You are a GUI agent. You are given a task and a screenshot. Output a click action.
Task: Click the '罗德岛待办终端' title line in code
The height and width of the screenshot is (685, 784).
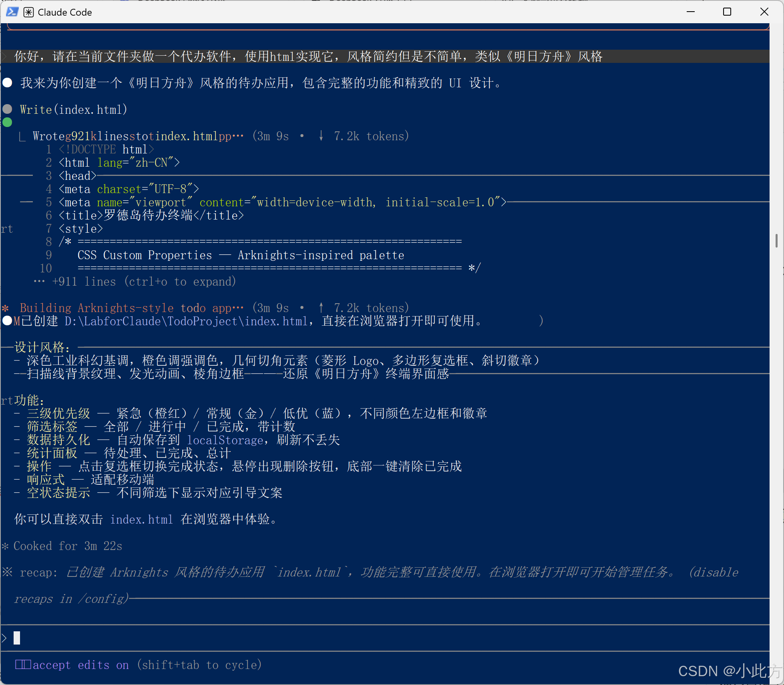151,216
